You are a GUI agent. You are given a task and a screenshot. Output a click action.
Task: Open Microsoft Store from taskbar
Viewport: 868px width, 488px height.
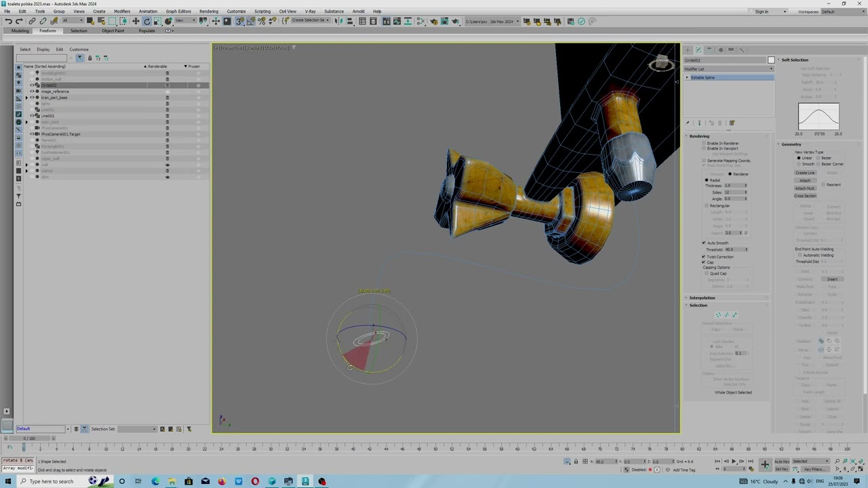(x=189, y=481)
